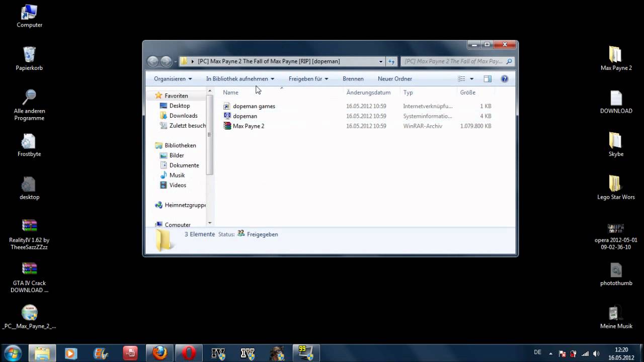Open the Computer desktop icon
The image size is (644, 362).
click(x=29, y=16)
